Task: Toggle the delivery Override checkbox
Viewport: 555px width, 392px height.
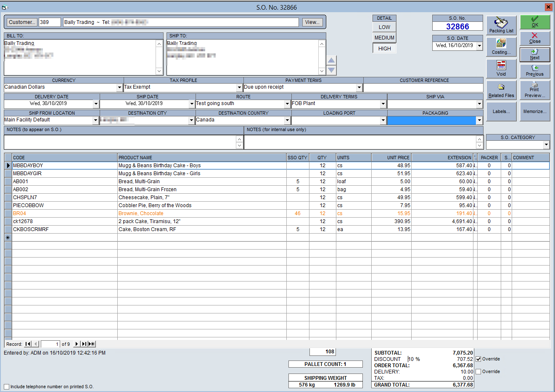Action: pyautogui.click(x=478, y=371)
